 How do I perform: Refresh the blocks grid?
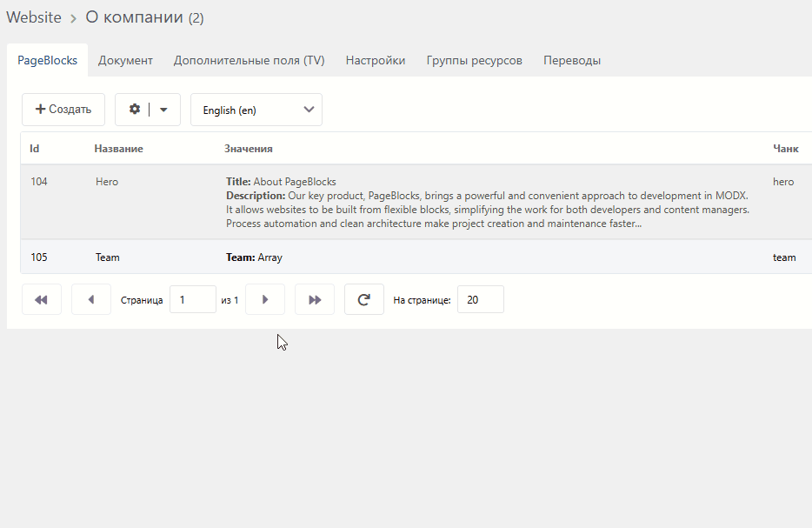coord(364,299)
